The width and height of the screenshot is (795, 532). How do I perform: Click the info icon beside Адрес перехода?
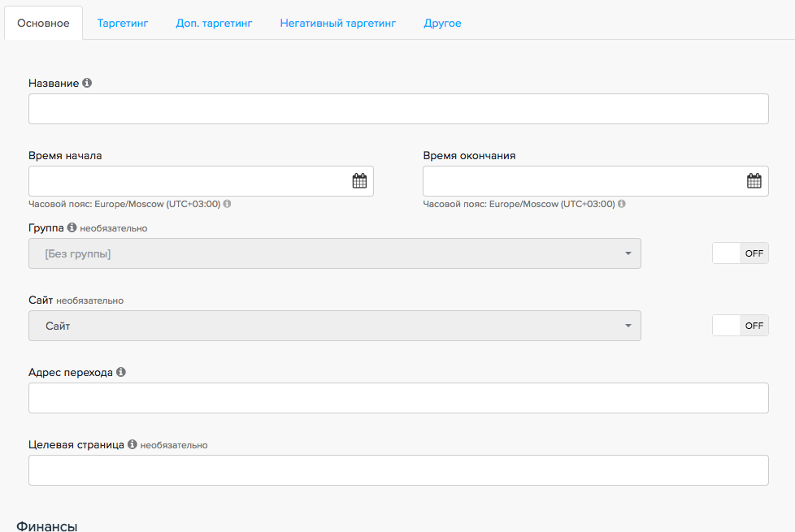point(121,372)
